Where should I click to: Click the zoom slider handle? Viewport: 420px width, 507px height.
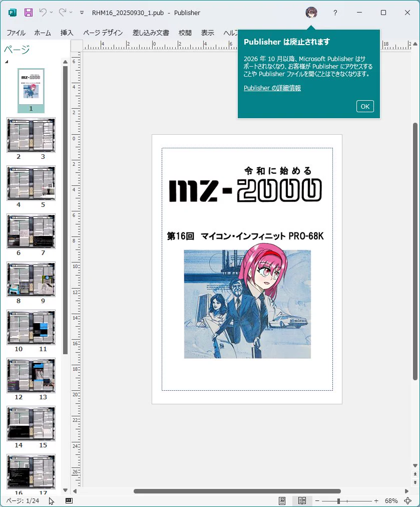338,501
